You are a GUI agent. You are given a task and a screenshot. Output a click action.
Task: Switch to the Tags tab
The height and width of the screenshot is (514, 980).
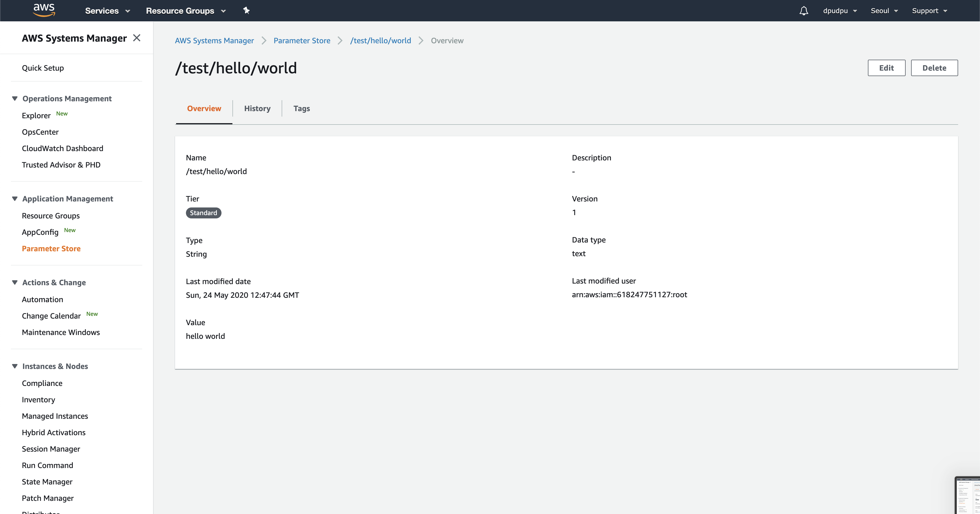click(301, 108)
